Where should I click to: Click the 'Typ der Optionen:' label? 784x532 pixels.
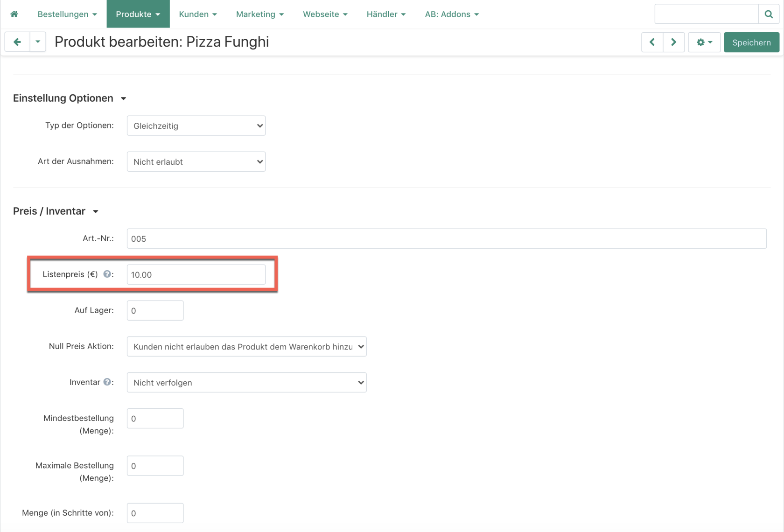[79, 126]
